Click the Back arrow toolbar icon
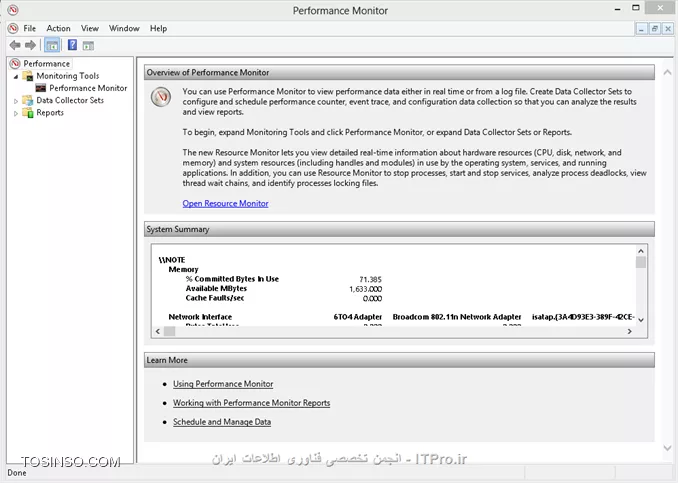678x483 pixels. pyautogui.click(x=15, y=45)
